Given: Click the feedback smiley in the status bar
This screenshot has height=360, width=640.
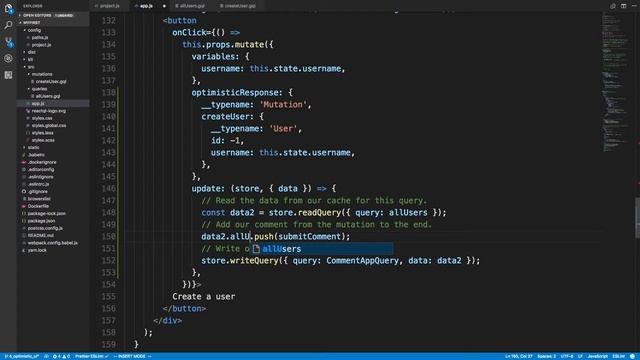Looking at the screenshot, I should 632,356.
